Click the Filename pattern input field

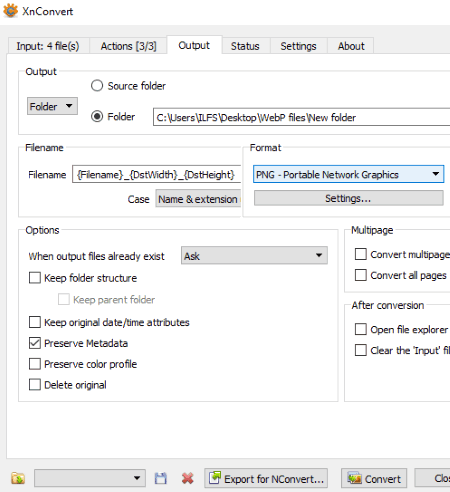point(156,174)
